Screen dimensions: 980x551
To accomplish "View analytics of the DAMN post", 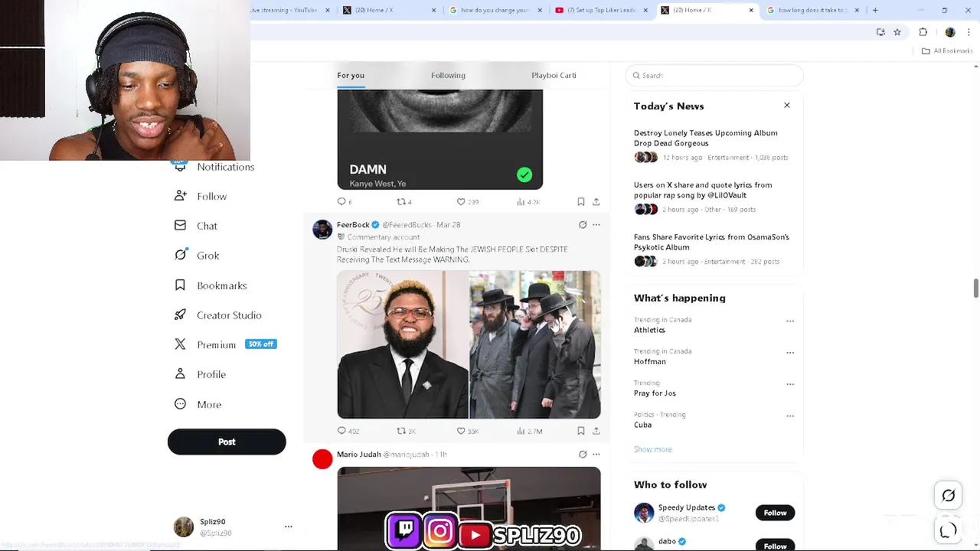I will click(528, 202).
